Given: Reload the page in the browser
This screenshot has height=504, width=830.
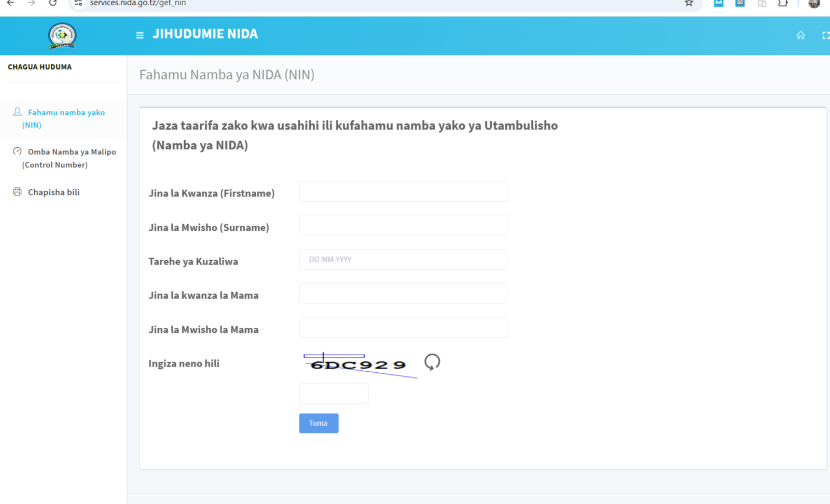Looking at the screenshot, I should coord(53,3).
